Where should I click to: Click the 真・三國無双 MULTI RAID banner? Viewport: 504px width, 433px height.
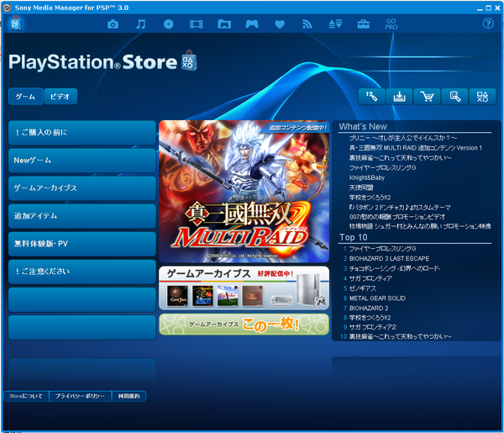click(x=244, y=192)
